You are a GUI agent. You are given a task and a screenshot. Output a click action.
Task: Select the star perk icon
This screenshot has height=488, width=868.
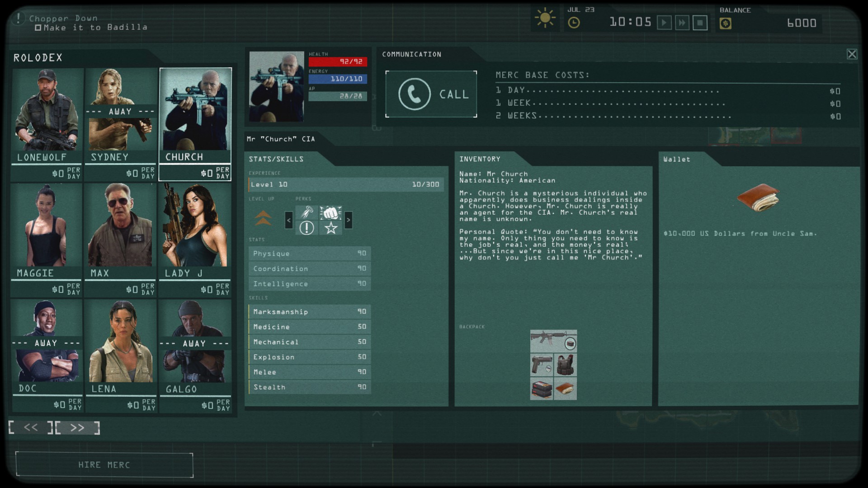[330, 228]
